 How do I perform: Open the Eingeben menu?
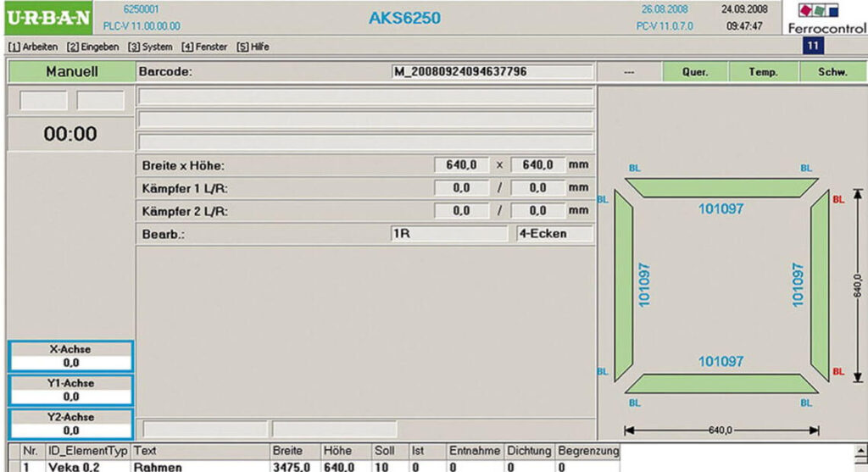point(92,47)
